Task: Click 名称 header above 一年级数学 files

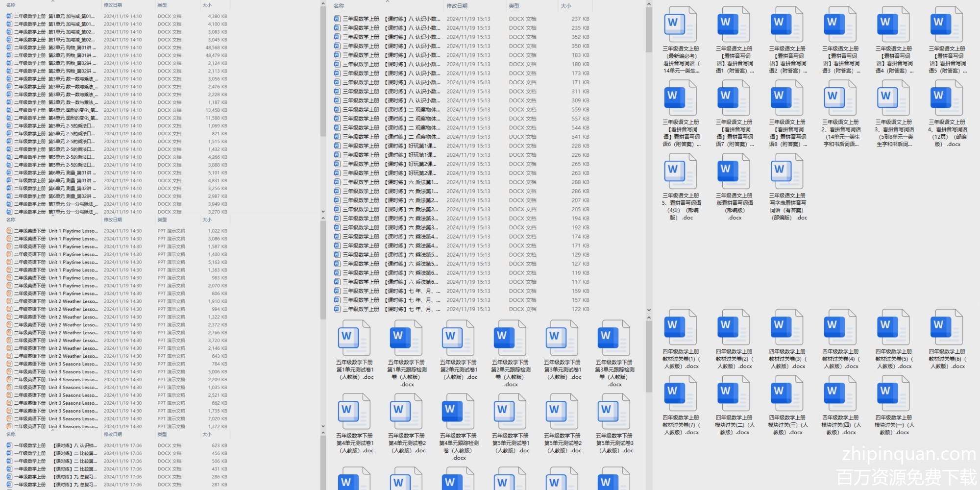Action: pyautogui.click(x=11, y=434)
